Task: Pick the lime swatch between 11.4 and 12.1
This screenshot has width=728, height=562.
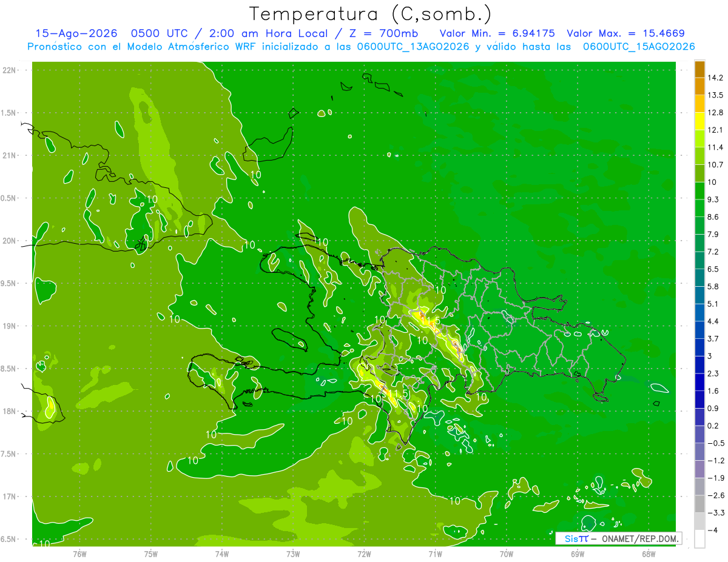Action: tap(699, 139)
